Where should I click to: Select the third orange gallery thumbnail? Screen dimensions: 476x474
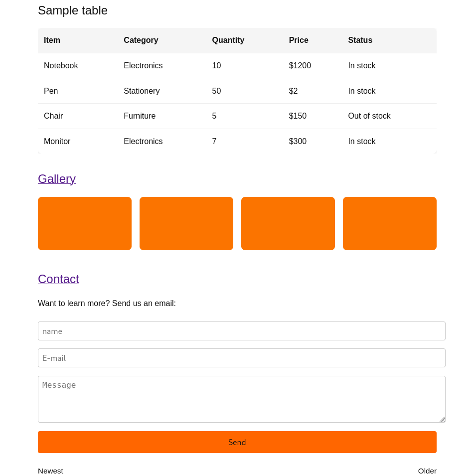[x=288, y=223]
